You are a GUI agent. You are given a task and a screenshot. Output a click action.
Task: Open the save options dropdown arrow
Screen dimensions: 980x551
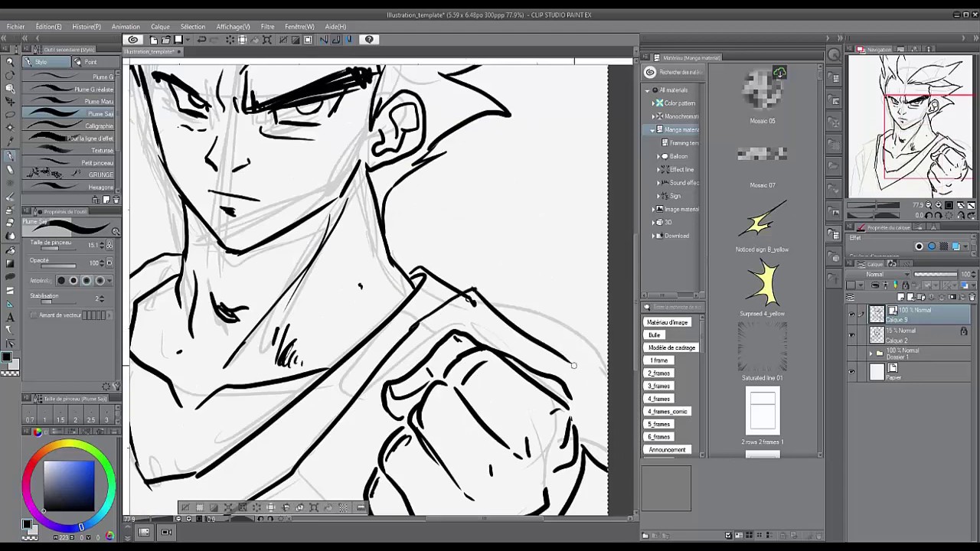pyautogui.click(x=187, y=40)
